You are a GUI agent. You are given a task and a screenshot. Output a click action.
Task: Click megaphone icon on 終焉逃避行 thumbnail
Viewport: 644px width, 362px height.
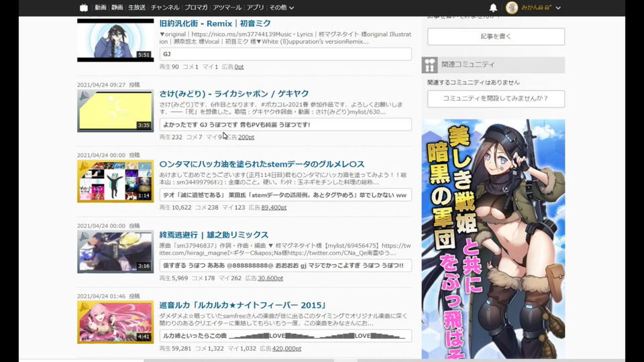coord(85,237)
